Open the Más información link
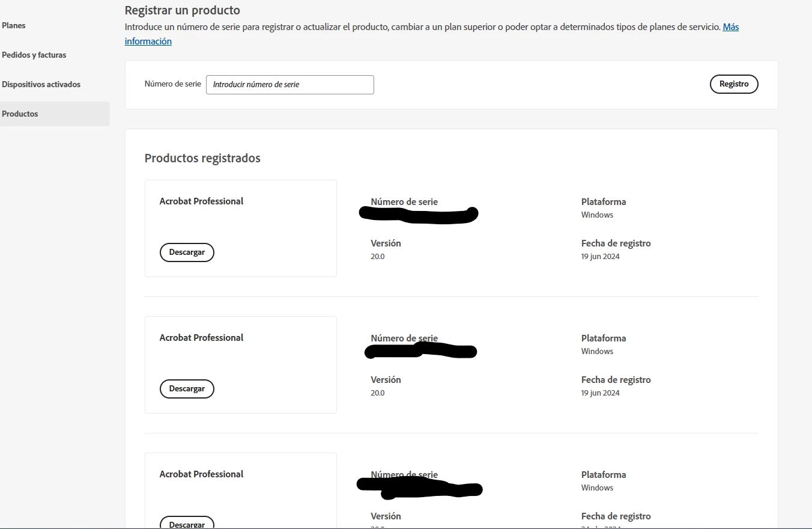812x529 pixels. pos(731,26)
